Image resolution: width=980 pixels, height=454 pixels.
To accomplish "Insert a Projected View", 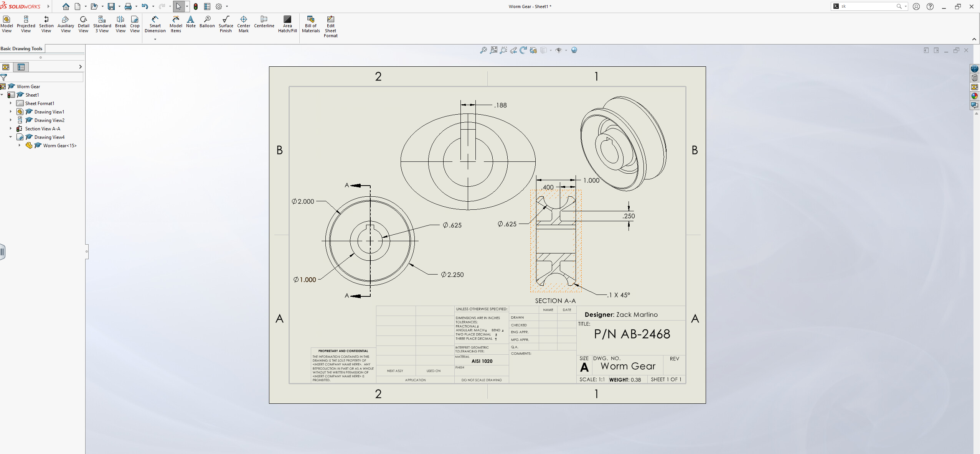I will click(x=26, y=24).
